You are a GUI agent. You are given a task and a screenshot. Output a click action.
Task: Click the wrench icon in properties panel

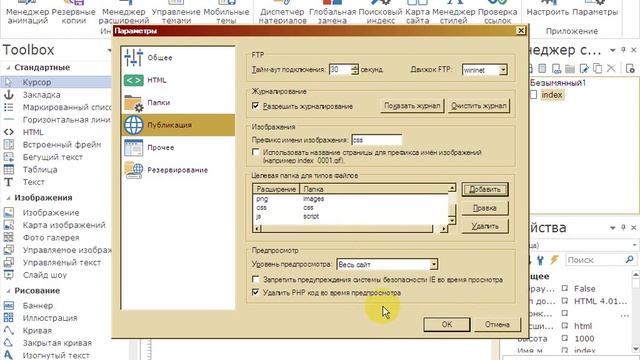click(540, 260)
